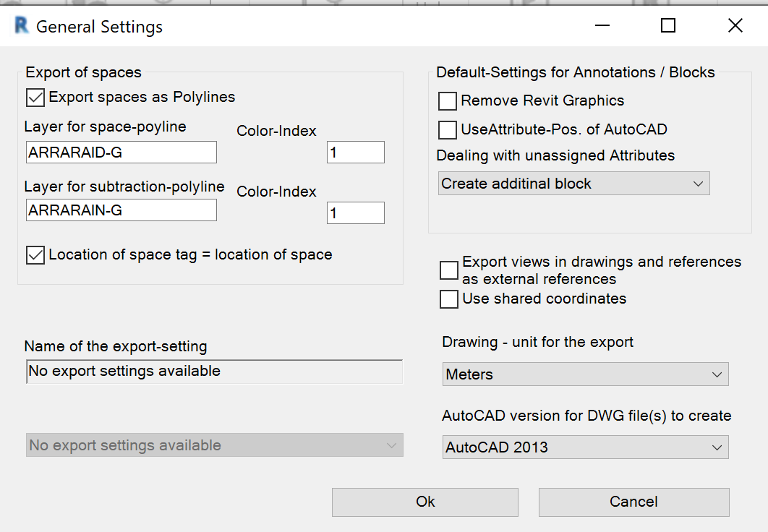Open the AutoCAD 2013 version dropdown

pos(585,447)
